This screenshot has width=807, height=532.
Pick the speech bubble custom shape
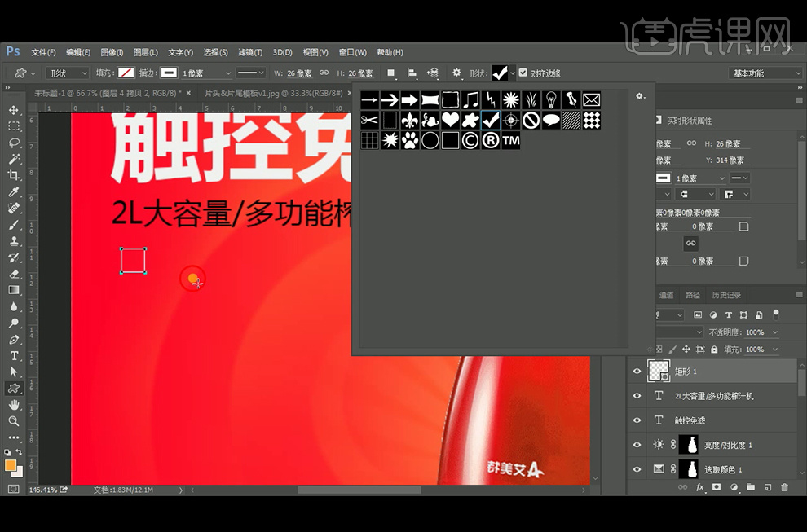point(551,121)
